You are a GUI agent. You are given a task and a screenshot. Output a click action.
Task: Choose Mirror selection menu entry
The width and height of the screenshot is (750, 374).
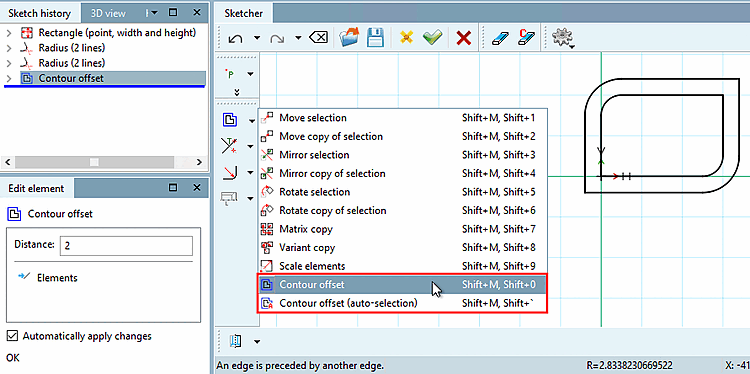click(402, 155)
